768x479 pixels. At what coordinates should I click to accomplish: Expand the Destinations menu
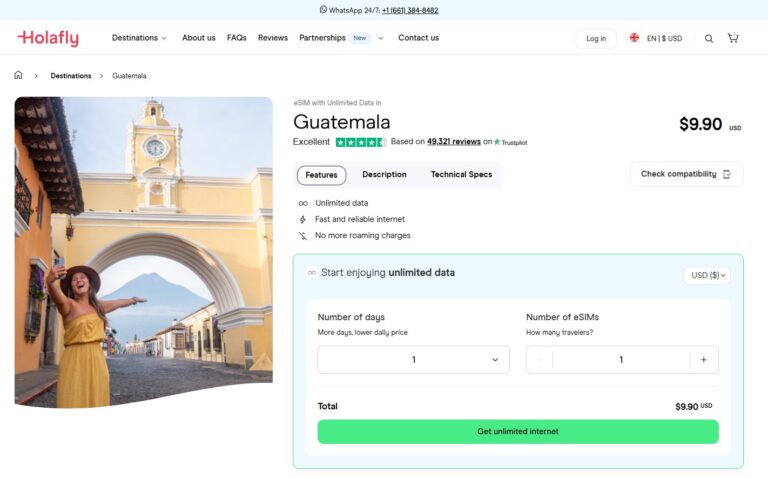pos(139,38)
